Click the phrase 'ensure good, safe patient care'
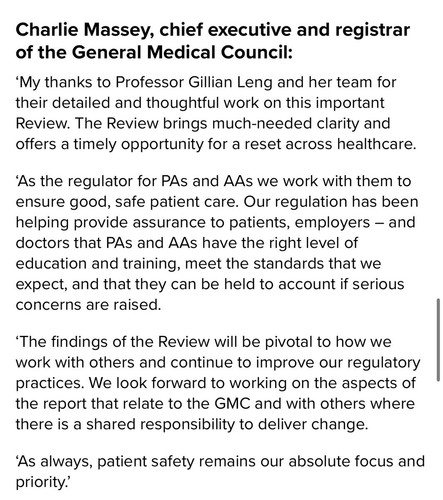443x500 pixels. pyautogui.click(x=127, y=202)
